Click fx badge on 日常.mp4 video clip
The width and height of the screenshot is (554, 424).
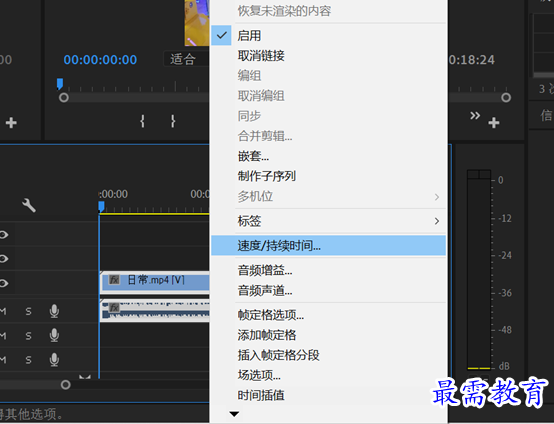point(114,280)
